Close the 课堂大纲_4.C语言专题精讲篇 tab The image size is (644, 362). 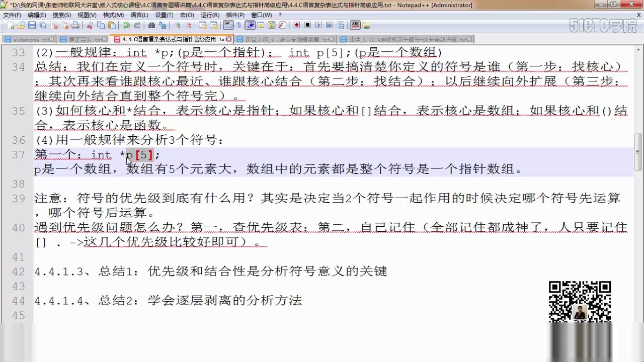(x=331, y=39)
